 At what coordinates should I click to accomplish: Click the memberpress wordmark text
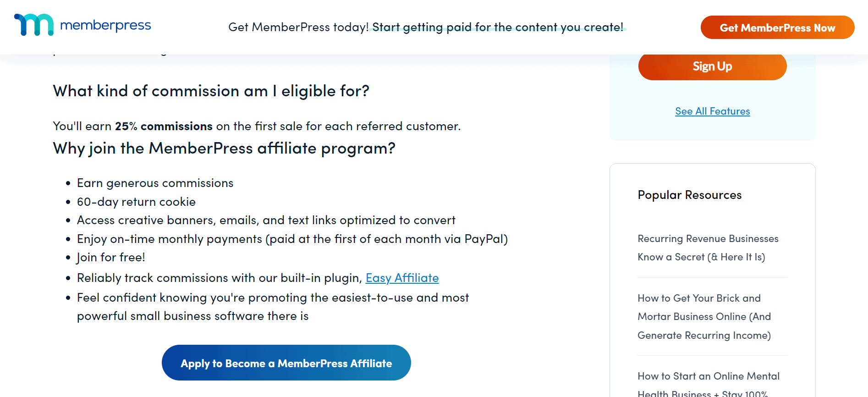pyautogui.click(x=105, y=25)
